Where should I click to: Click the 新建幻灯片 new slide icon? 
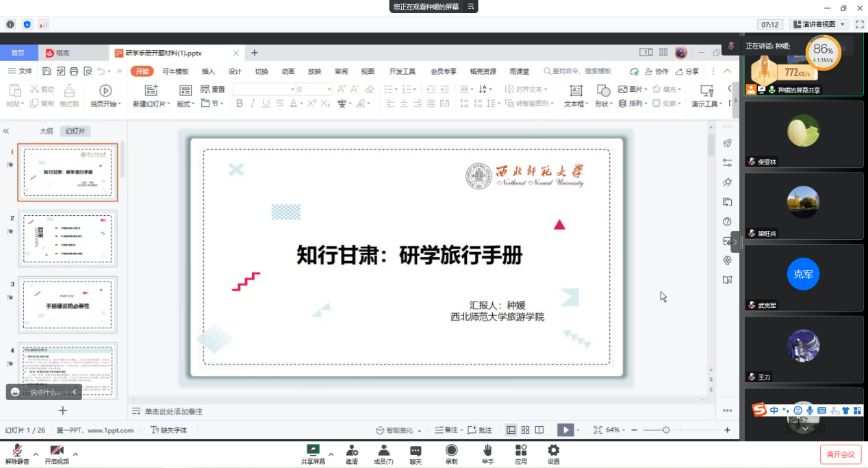151,90
